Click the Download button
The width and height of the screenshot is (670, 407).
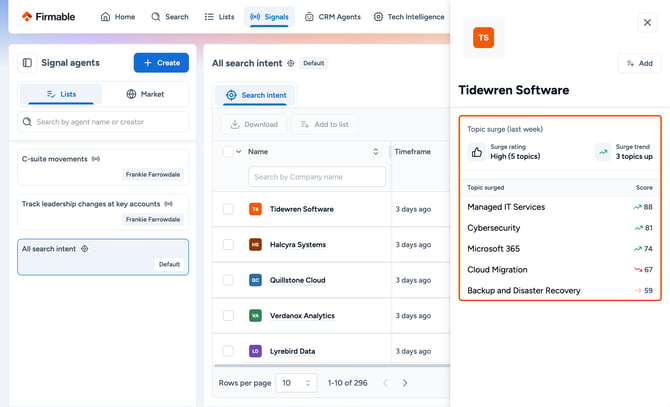254,124
